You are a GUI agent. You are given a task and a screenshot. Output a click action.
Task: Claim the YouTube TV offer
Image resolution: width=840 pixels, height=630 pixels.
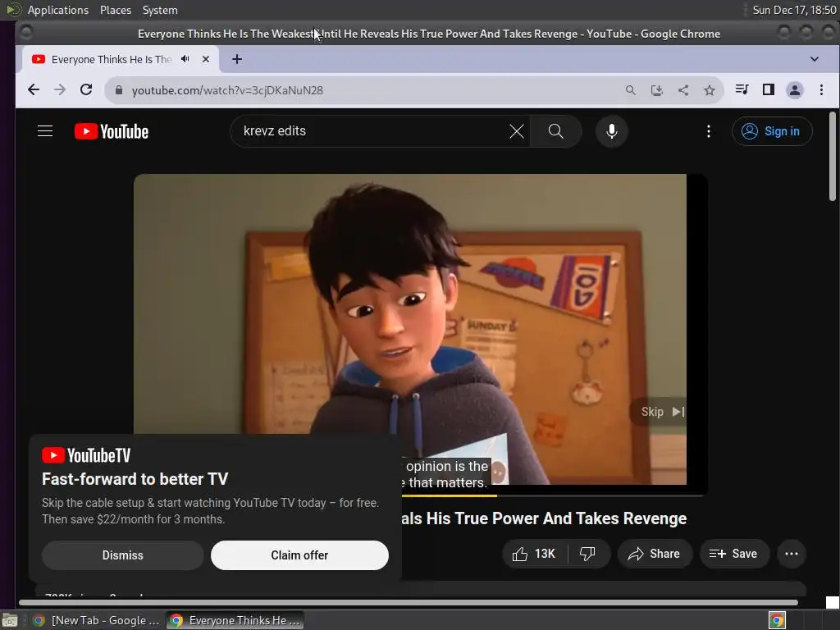[299, 555]
